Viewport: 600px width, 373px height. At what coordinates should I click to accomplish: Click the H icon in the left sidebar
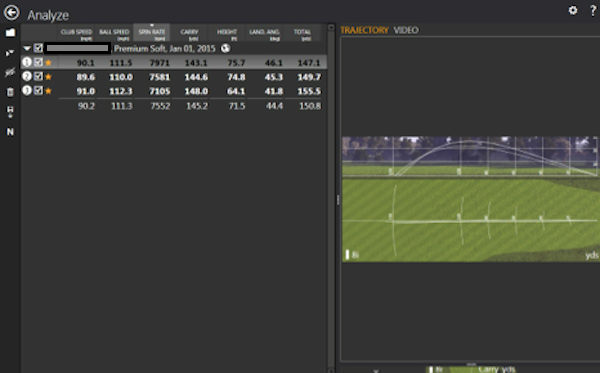(x=10, y=112)
